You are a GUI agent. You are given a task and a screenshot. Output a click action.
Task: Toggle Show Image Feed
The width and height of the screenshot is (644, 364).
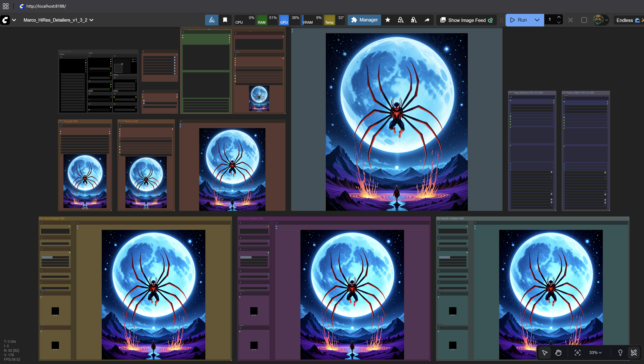[x=466, y=20]
